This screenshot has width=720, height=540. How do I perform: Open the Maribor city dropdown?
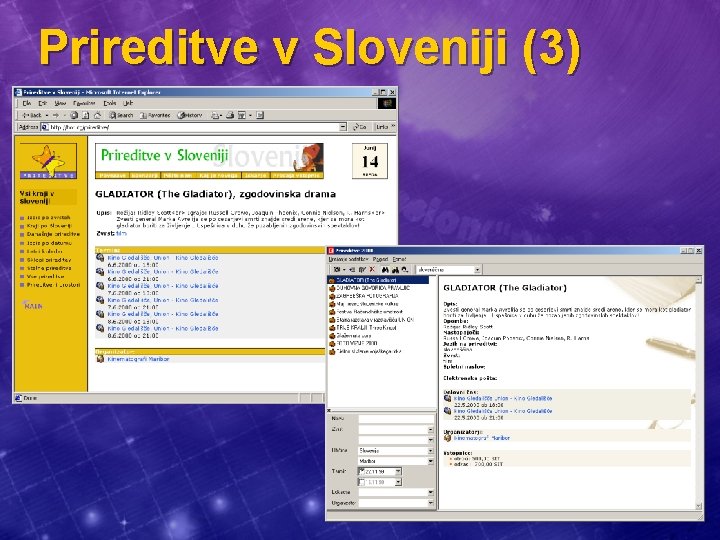click(430, 461)
